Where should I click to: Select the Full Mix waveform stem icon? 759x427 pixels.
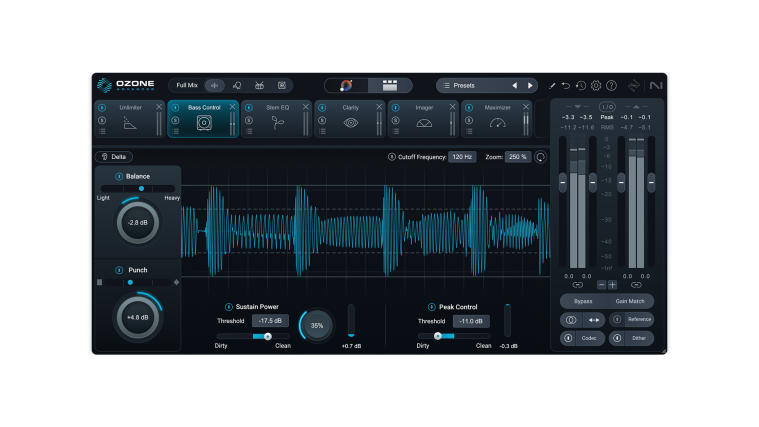pos(214,85)
